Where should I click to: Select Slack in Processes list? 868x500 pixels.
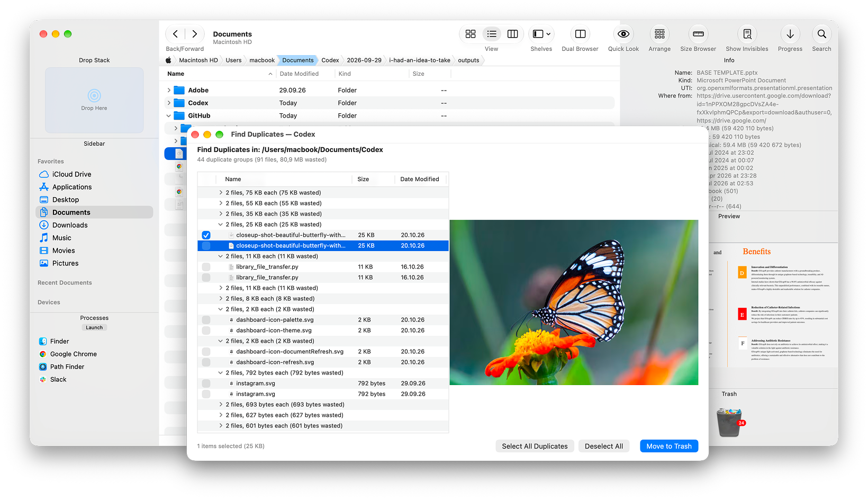pyautogui.click(x=58, y=379)
